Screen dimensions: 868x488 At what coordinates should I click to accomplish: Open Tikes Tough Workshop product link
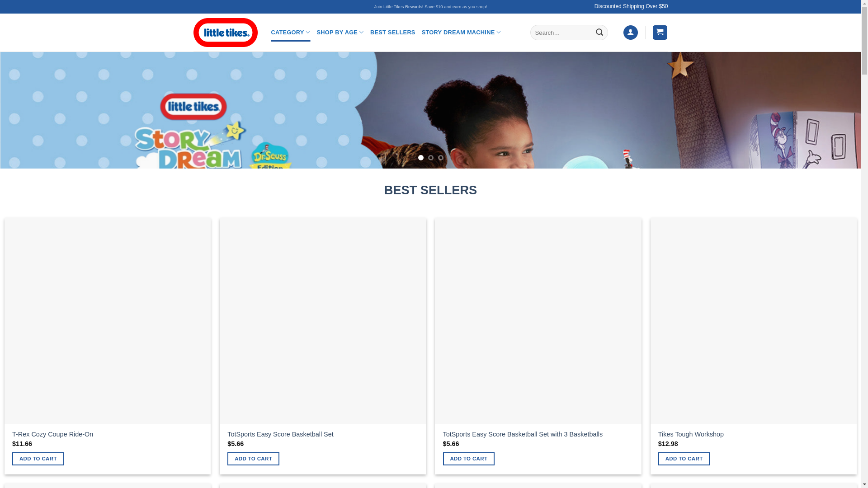tap(691, 434)
